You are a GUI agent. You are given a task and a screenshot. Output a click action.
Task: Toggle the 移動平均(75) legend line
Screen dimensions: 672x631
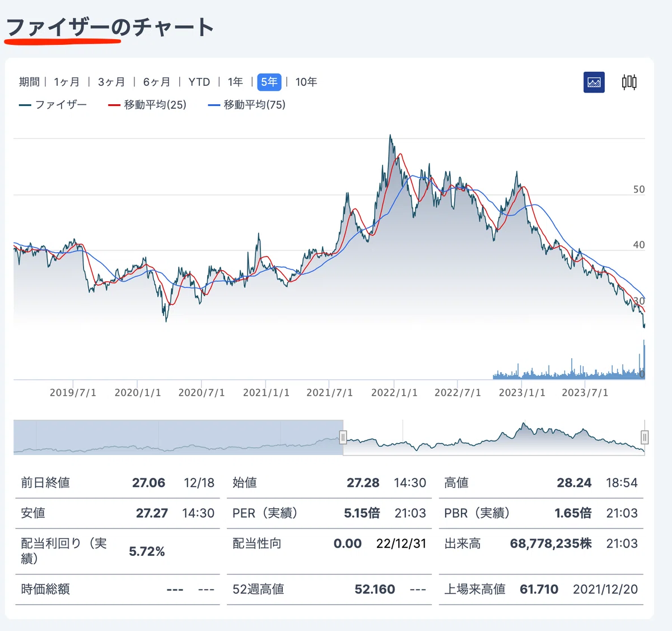[x=247, y=105]
